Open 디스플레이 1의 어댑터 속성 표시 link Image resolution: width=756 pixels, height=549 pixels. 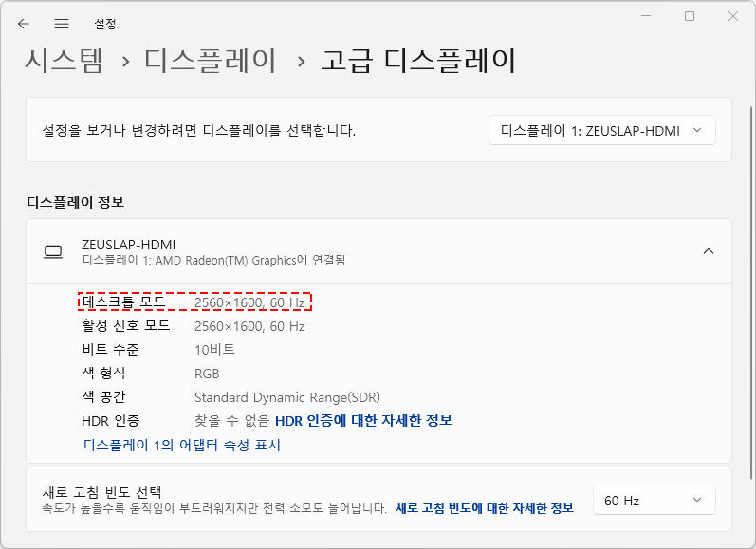[182, 445]
